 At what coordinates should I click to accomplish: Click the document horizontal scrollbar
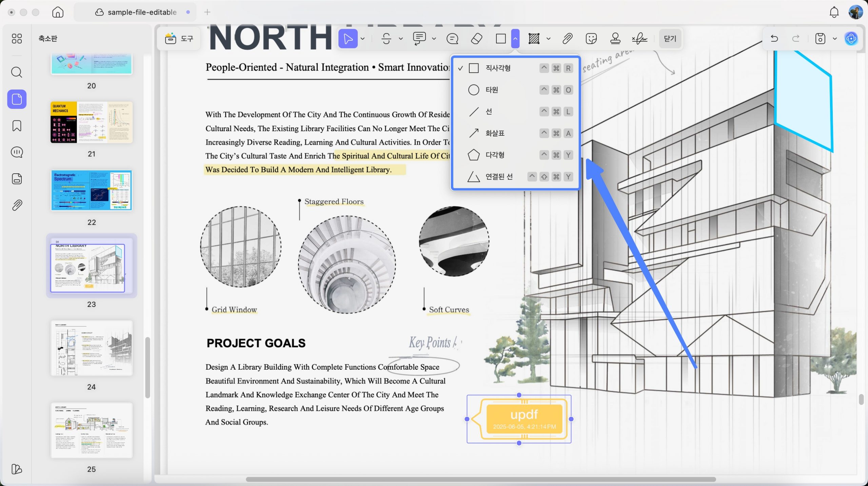click(481, 479)
